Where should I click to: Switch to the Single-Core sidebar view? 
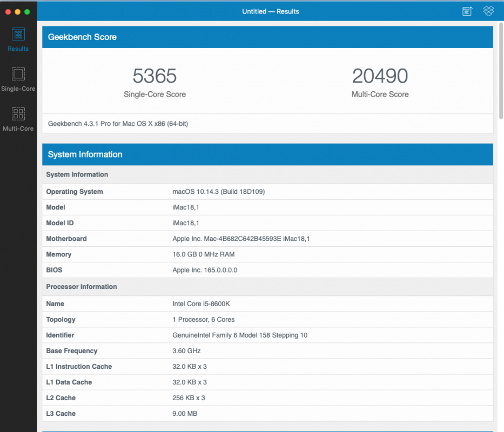18,79
